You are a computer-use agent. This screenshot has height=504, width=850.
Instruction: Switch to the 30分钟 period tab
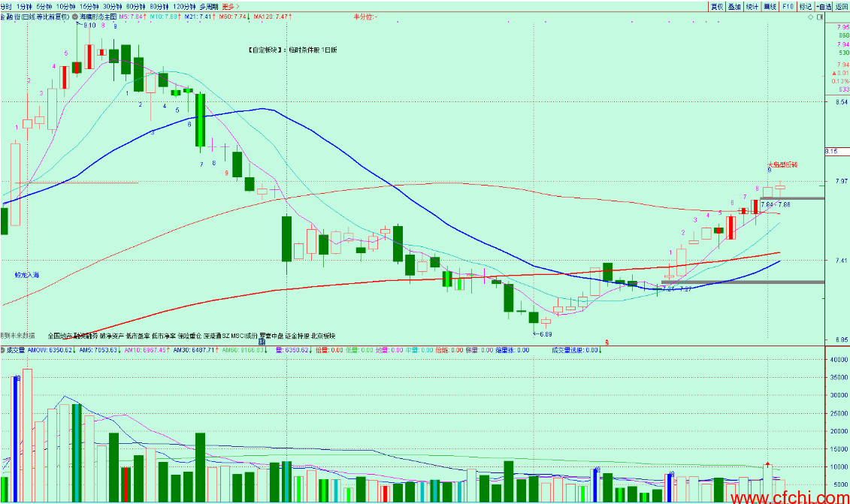112,7
